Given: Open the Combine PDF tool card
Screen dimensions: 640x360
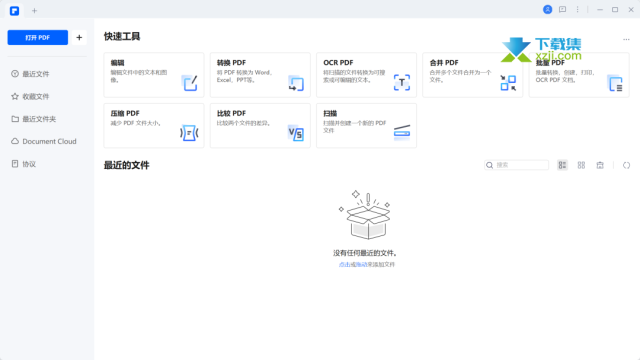Looking at the screenshot, I should click(x=473, y=75).
